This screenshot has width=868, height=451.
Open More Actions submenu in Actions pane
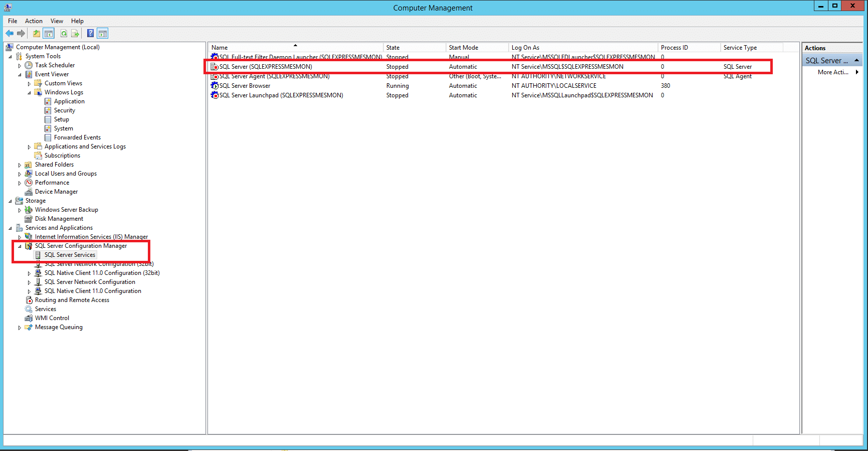tap(832, 72)
